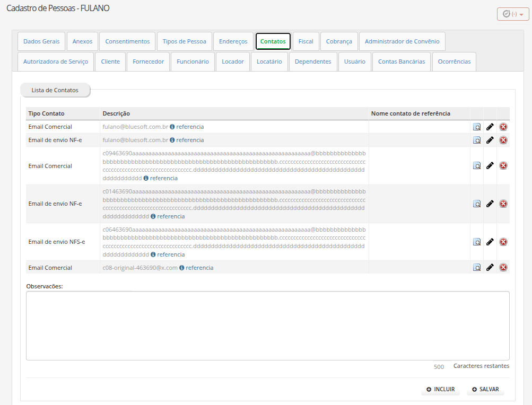532x405 pixels.
Task: Edit contact c01463690 with the pencil icon
Action: coord(490,204)
